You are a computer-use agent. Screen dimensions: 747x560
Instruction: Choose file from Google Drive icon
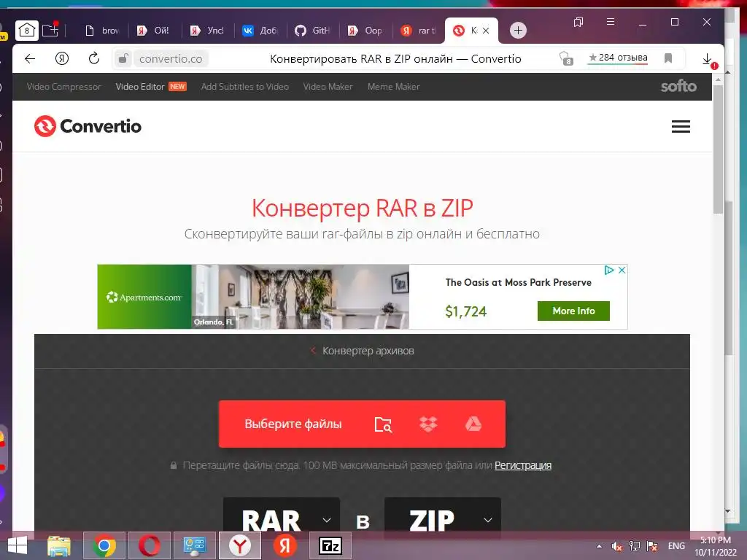[473, 424]
